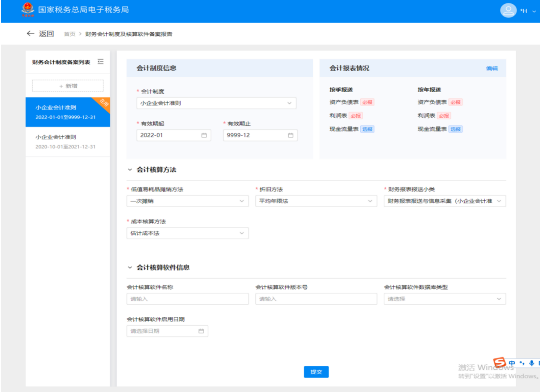The width and height of the screenshot is (540, 392).
Task: Click the Sogou input method S icon
Action: pos(500,362)
